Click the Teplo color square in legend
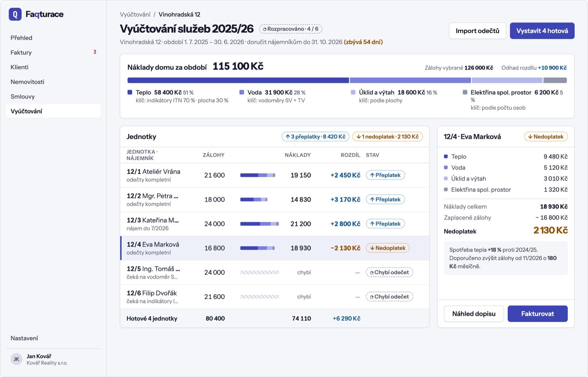The image size is (588, 377). (x=130, y=92)
